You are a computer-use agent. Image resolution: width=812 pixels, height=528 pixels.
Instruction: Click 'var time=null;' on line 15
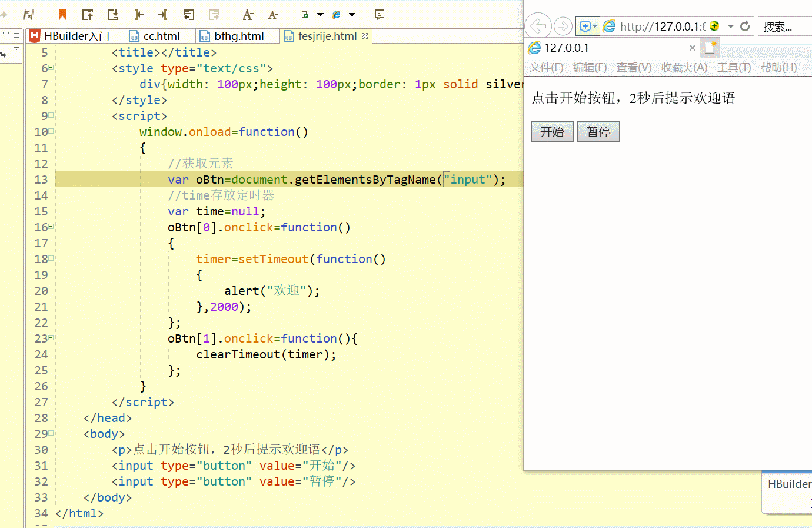coord(217,211)
